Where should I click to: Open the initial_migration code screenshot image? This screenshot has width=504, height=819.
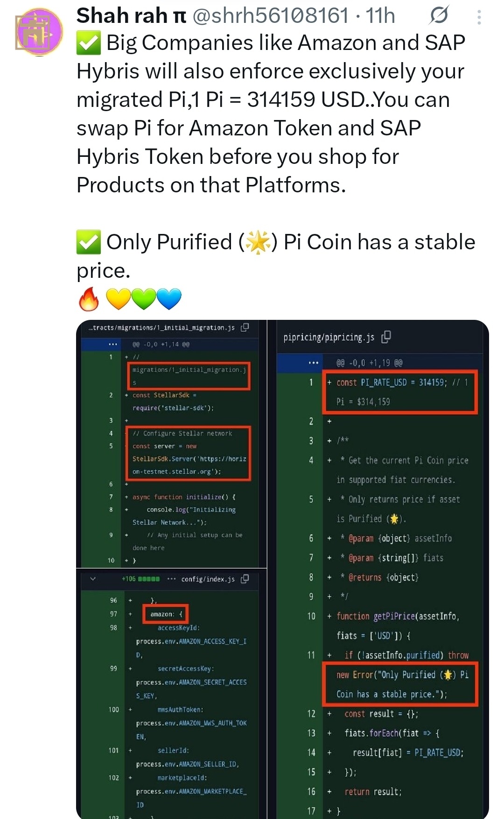171,444
